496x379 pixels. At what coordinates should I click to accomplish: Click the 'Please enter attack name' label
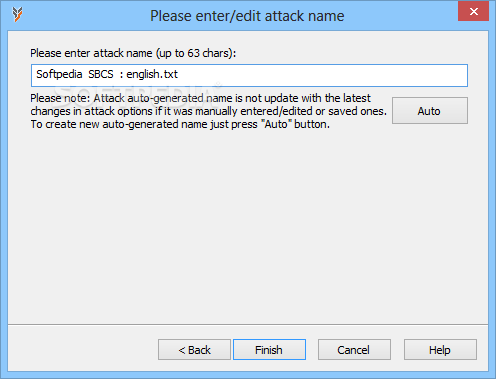133,53
